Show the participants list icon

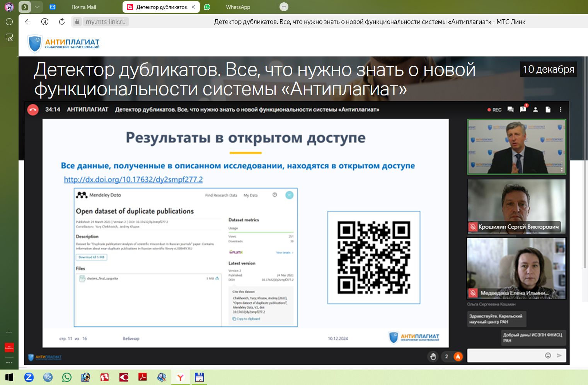(x=535, y=110)
